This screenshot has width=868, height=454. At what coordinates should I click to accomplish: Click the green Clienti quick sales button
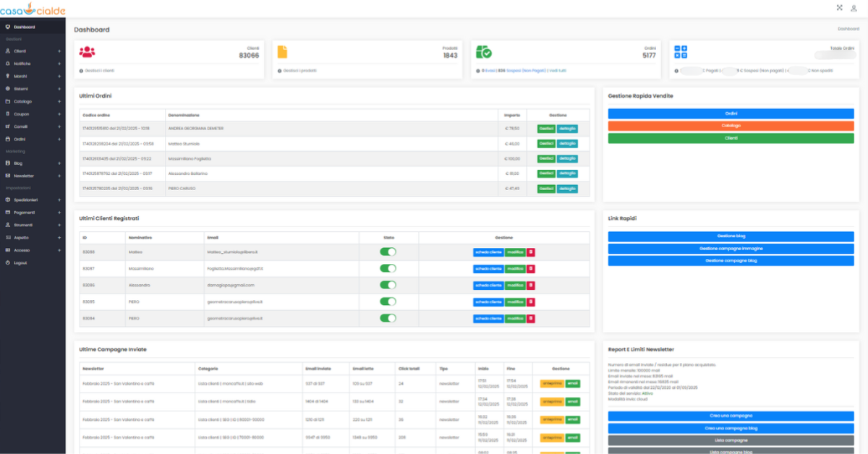[x=731, y=138]
